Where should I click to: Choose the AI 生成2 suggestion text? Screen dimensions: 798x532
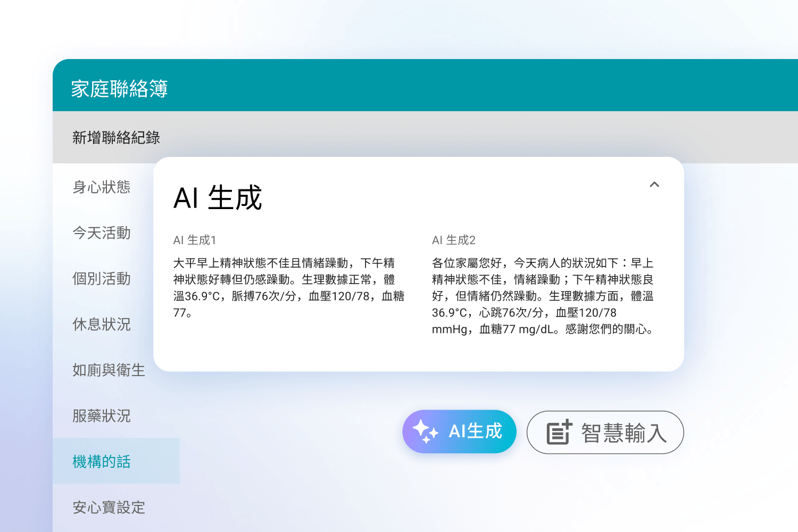(543, 296)
